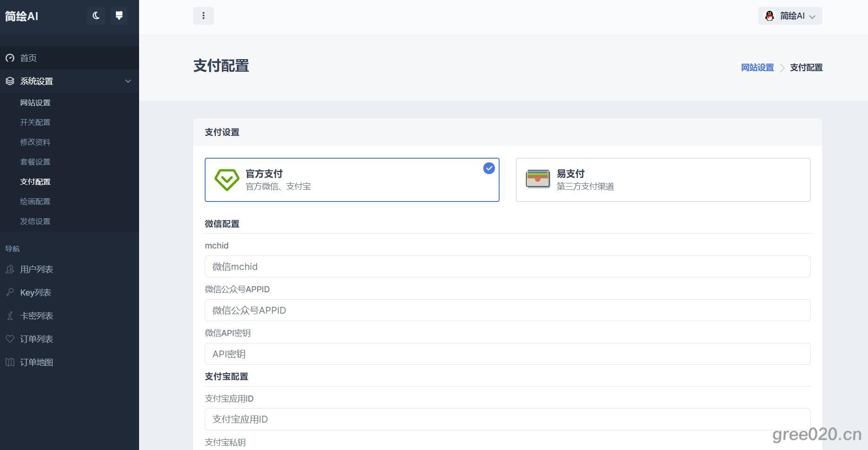Screen dimensions: 868x450
Task: Select the 易支付 payment option card
Action: point(663,180)
